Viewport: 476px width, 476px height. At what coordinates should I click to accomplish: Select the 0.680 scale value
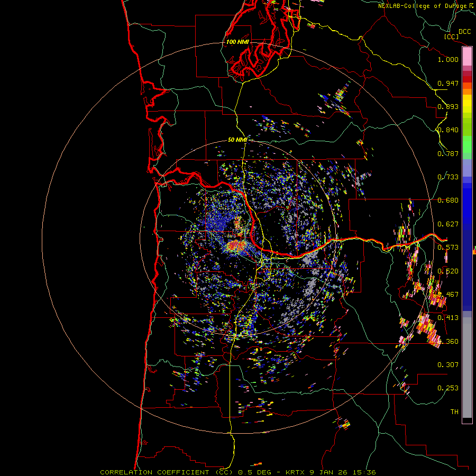[448, 200]
